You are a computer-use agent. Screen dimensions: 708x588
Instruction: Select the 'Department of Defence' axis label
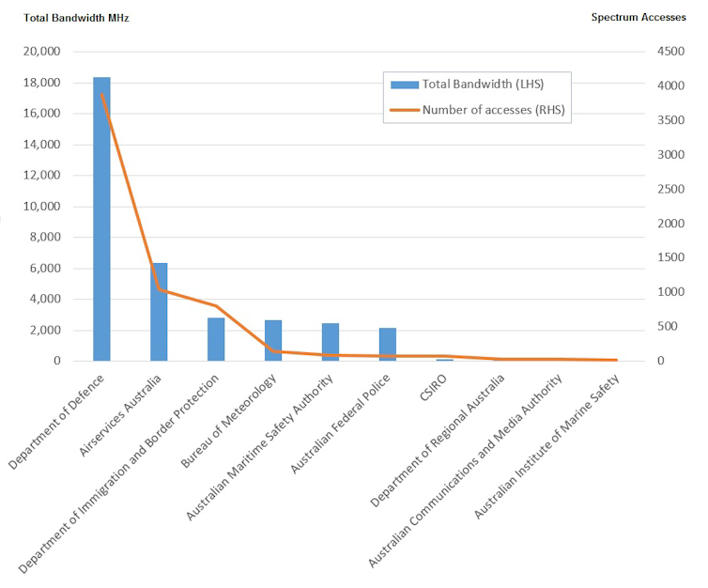pyautogui.click(x=58, y=421)
